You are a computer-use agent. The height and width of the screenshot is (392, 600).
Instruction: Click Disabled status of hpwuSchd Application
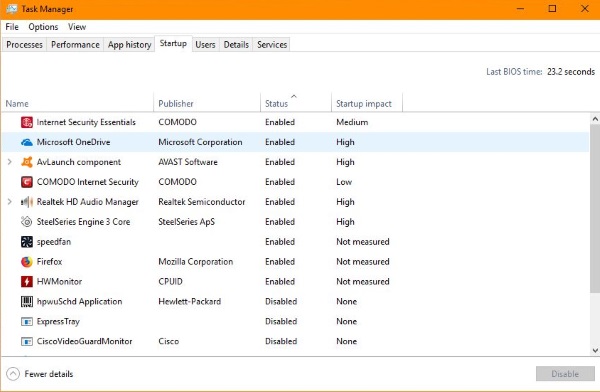281,301
